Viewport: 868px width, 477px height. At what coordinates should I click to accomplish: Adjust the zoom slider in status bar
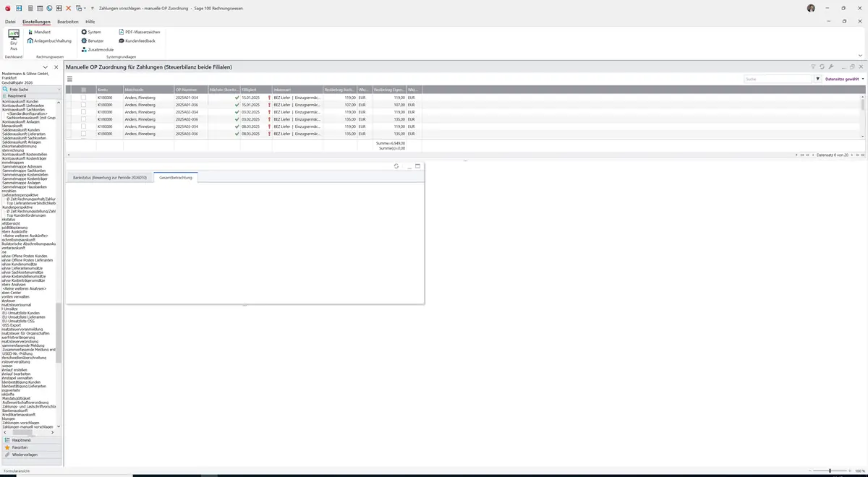coord(830,470)
